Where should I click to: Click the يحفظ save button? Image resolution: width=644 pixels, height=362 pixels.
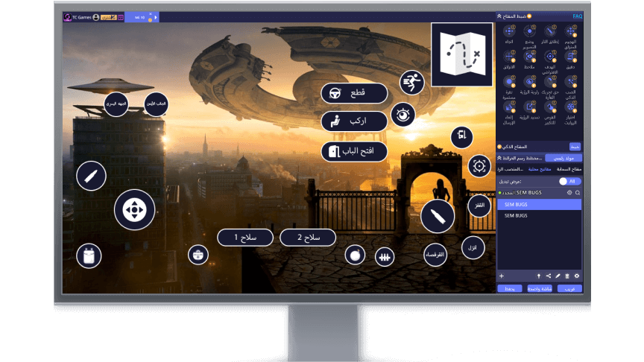tap(510, 288)
